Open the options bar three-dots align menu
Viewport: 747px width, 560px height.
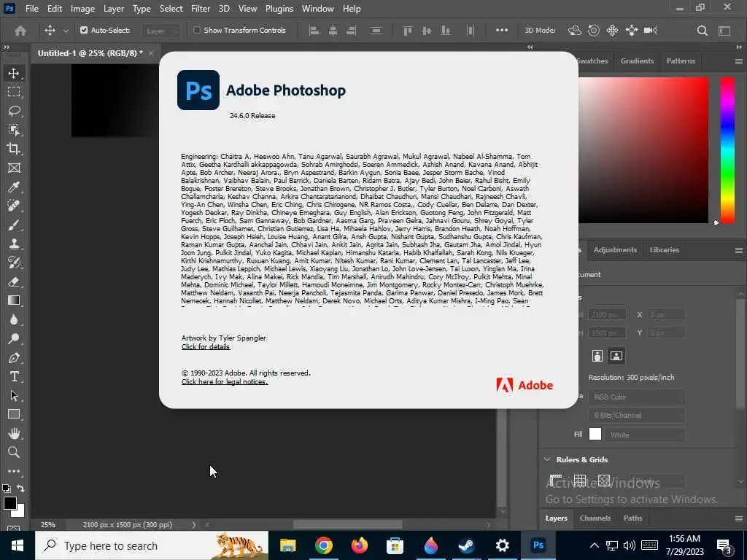click(x=502, y=30)
